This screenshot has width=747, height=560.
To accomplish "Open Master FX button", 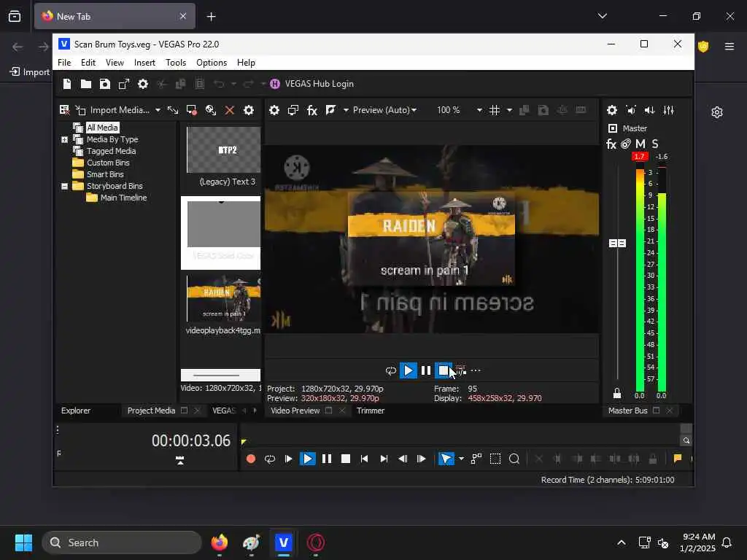I will click(611, 144).
